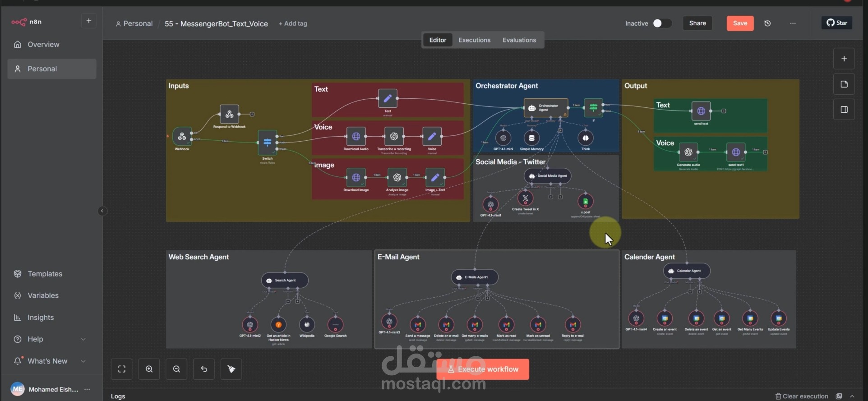
Task: Select the Analyze image node
Action: pyautogui.click(x=397, y=177)
